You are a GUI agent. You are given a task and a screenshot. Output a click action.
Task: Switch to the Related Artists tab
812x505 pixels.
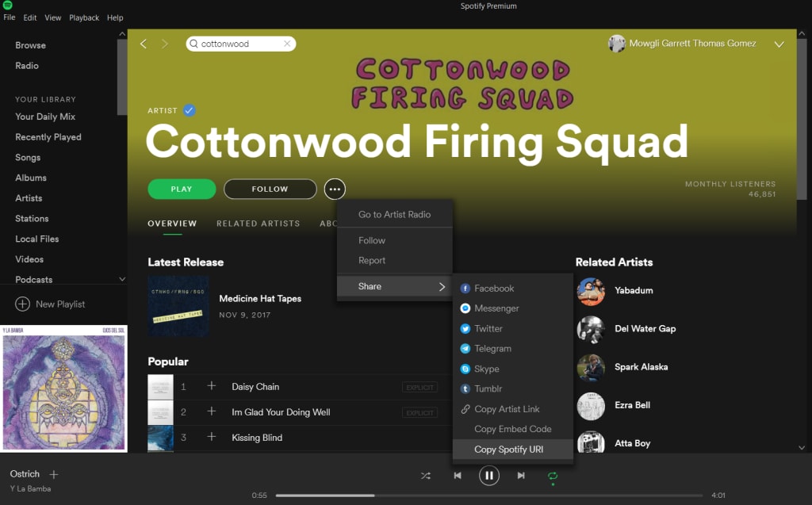[x=258, y=224]
